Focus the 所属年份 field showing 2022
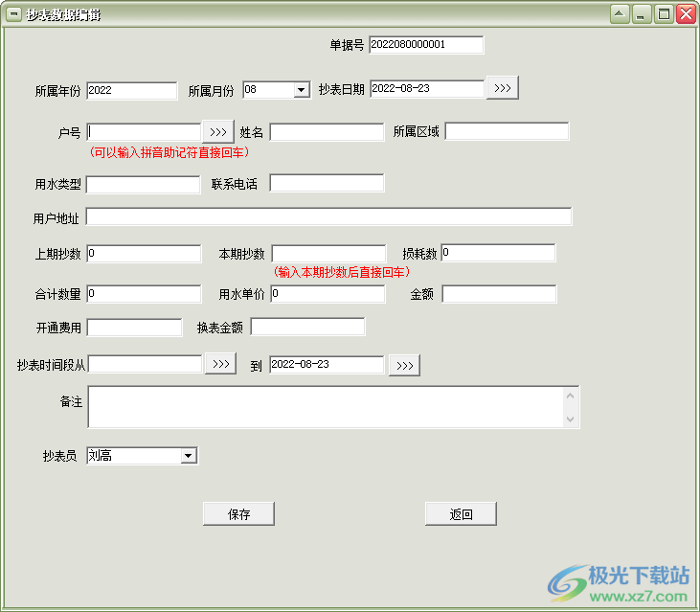700x612 pixels. (132, 91)
